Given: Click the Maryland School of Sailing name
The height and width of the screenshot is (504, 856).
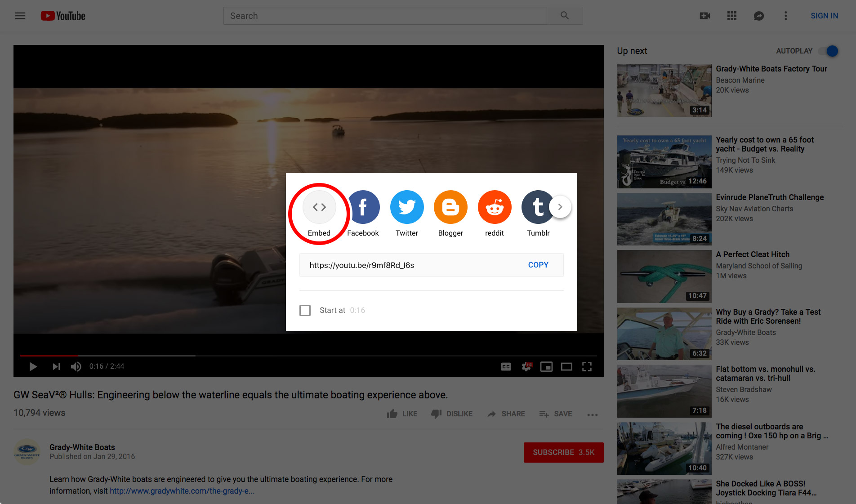Looking at the screenshot, I should 759,266.
